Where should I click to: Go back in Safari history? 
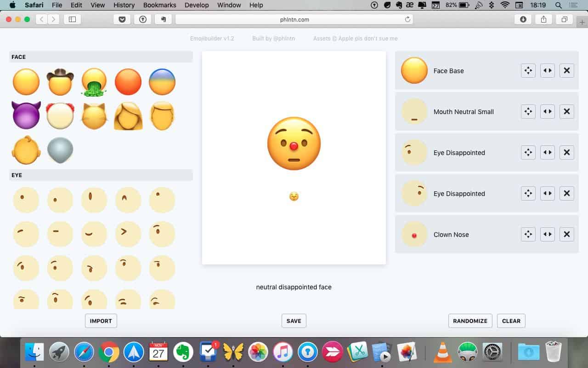[x=42, y=19]
